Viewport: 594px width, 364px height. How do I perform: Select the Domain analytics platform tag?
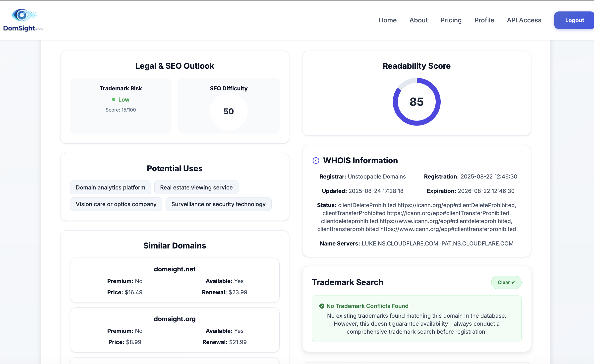click(x=110, y=187)
